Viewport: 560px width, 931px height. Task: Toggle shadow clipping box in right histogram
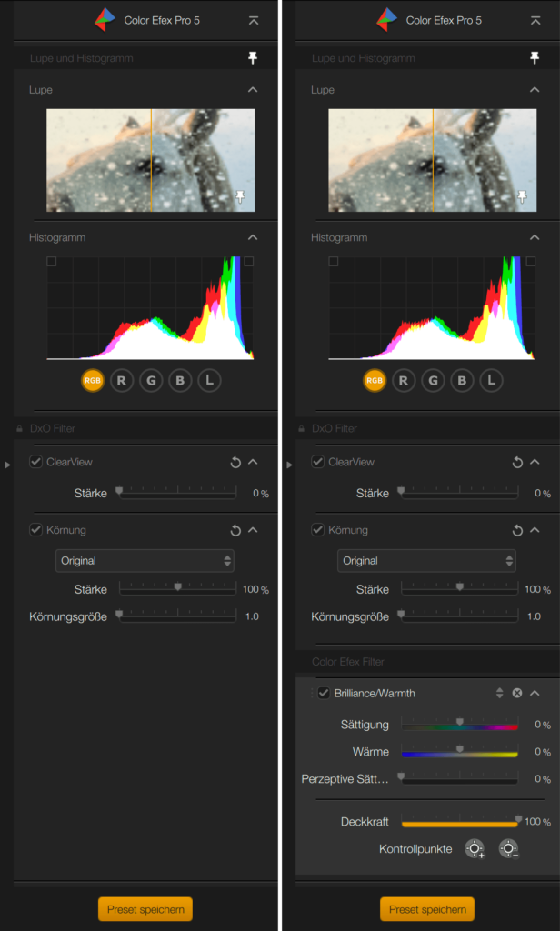pos(334,261)
